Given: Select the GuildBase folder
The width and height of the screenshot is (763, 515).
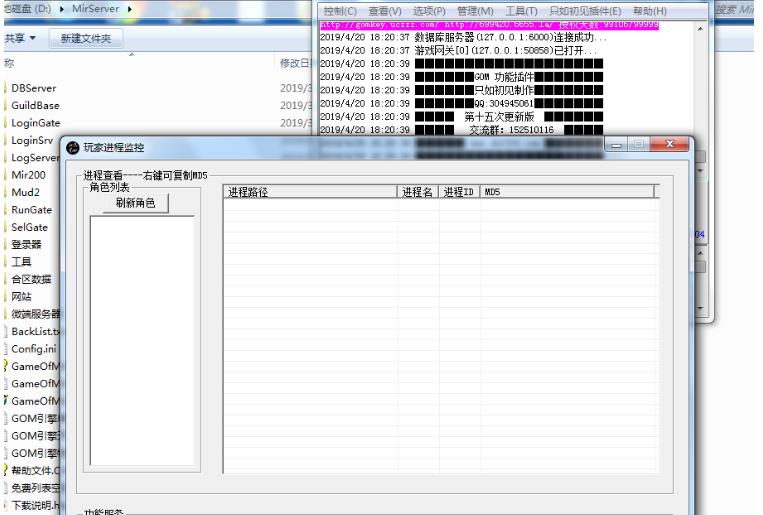Looking at the screenshot, I should point(34,106).
